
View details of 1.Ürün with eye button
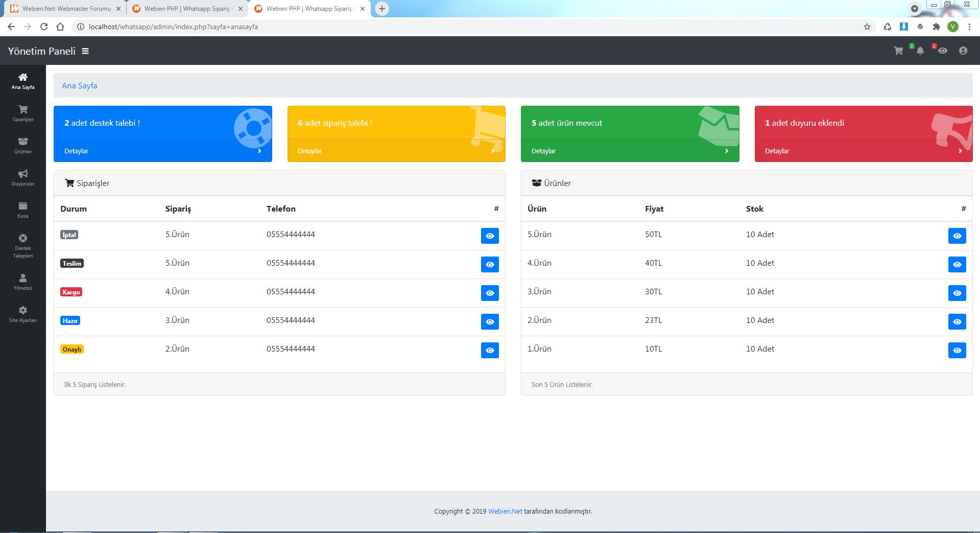pyautogui.click(x=957, y=351)
